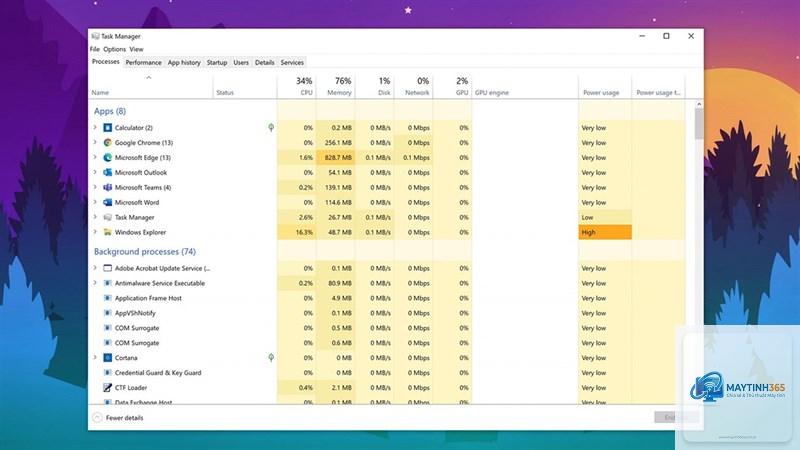Image resolution: width=800 pixels, height=450 pixels.
Task: Switch to the Startup tab
Action: click(217, 62)
